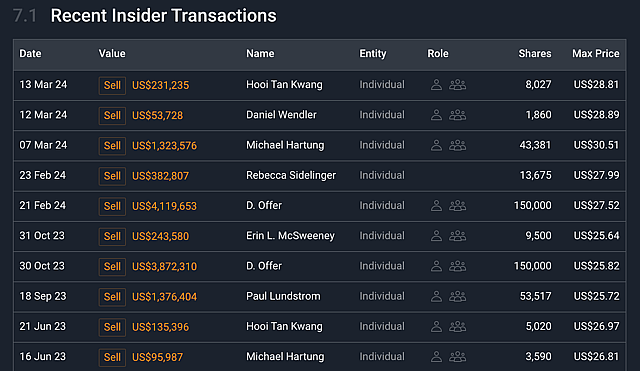This screenshot has height=371, width=640.
Task: Open the Rebecca Sidelinger name entry
Action: tap(291, 175)
